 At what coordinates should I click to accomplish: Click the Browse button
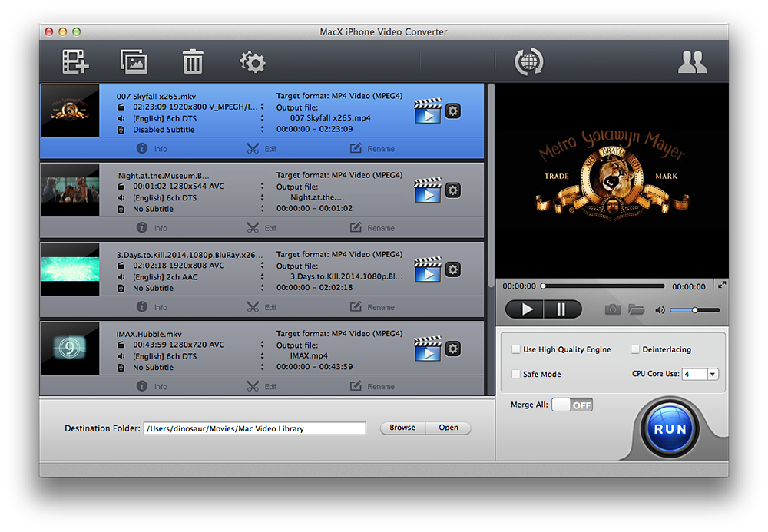coord(402,428)
